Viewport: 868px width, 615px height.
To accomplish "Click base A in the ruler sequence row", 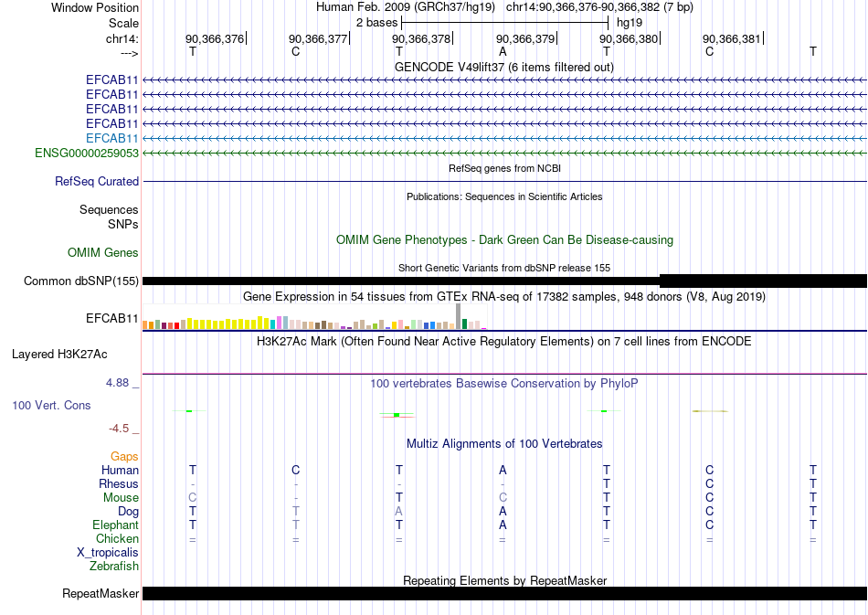I will pyautogui.click(x=503, y=51).
